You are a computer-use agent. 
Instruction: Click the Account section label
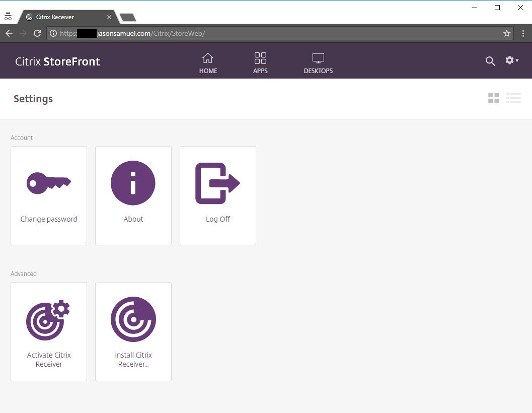click(x=22, y=137)
